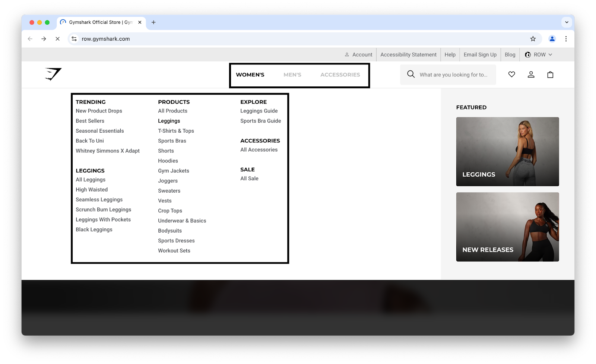Go back in browser history

[30, 39]
